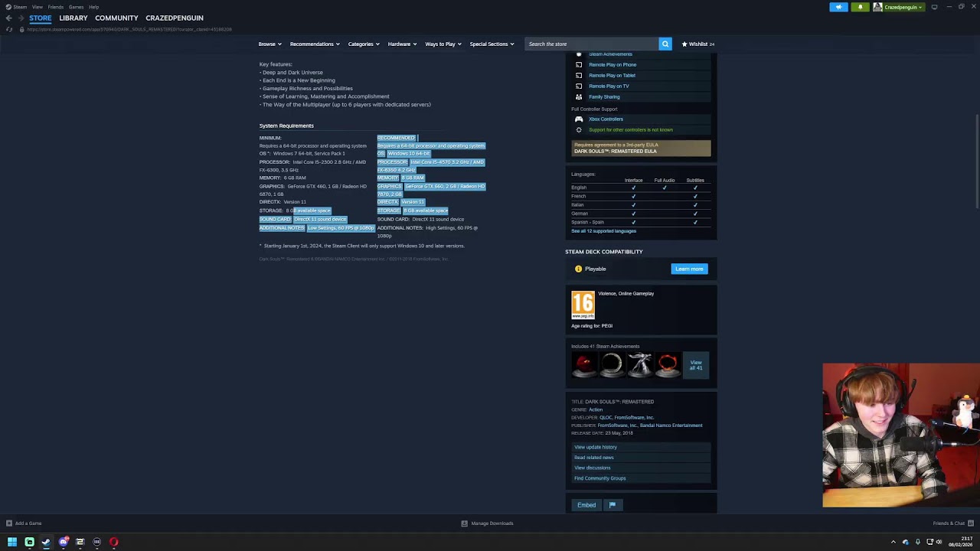Click the red skull achievement thumbnail
Image resolution: width=980 pixels, height=551 pixels.
click(x=584, y=365)
